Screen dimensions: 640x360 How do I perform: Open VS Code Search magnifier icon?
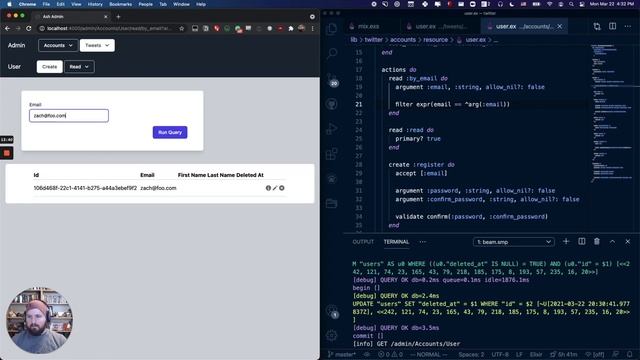pos(332,53)
